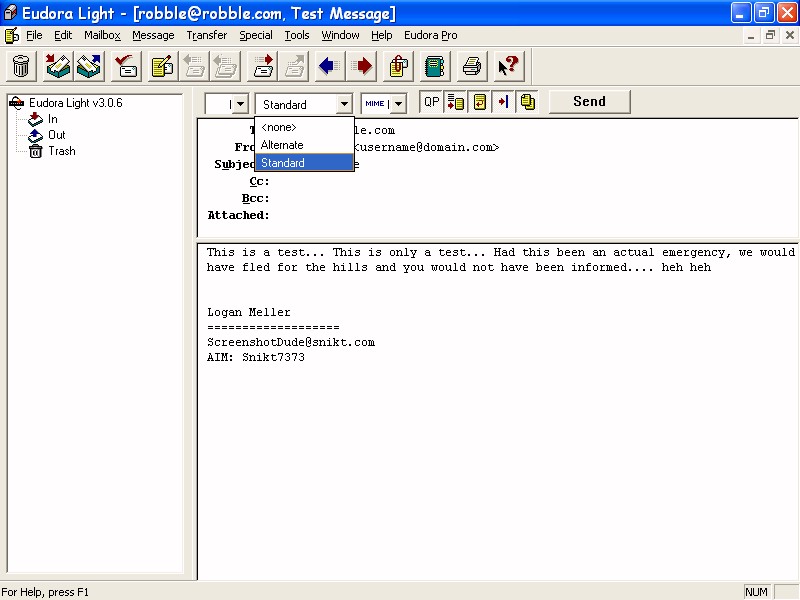
Task: Click the NUM indicator in the status bar
Action: (x=756, y=592)
